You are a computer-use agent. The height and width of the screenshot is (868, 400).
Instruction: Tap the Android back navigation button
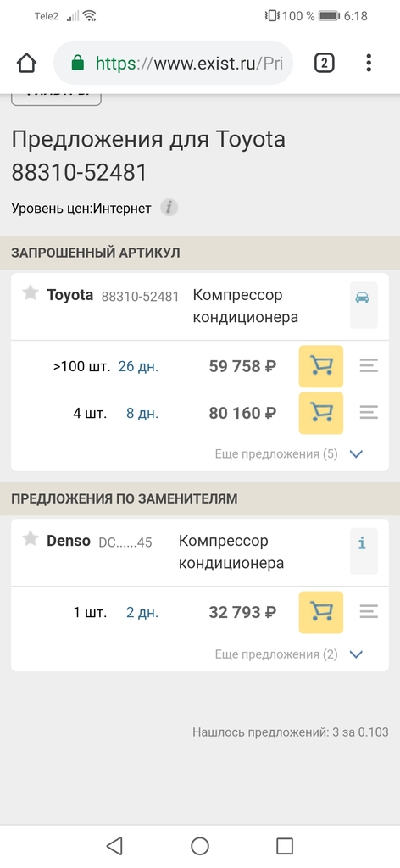pos(114,846)
